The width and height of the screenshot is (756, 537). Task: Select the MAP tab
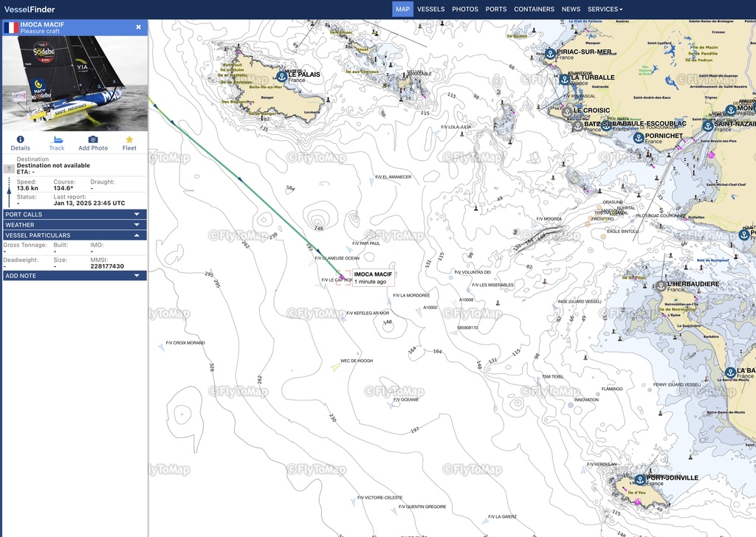(x=402, y=9)
